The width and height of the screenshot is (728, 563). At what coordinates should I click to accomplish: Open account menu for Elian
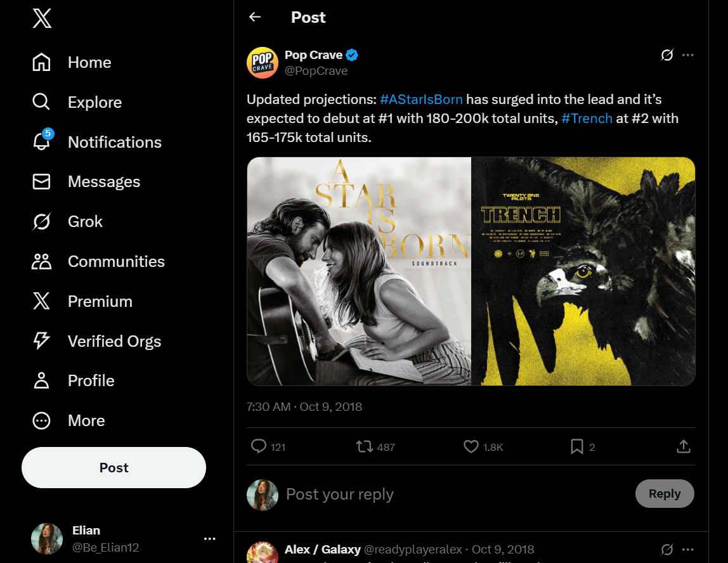tap(210, 539)
